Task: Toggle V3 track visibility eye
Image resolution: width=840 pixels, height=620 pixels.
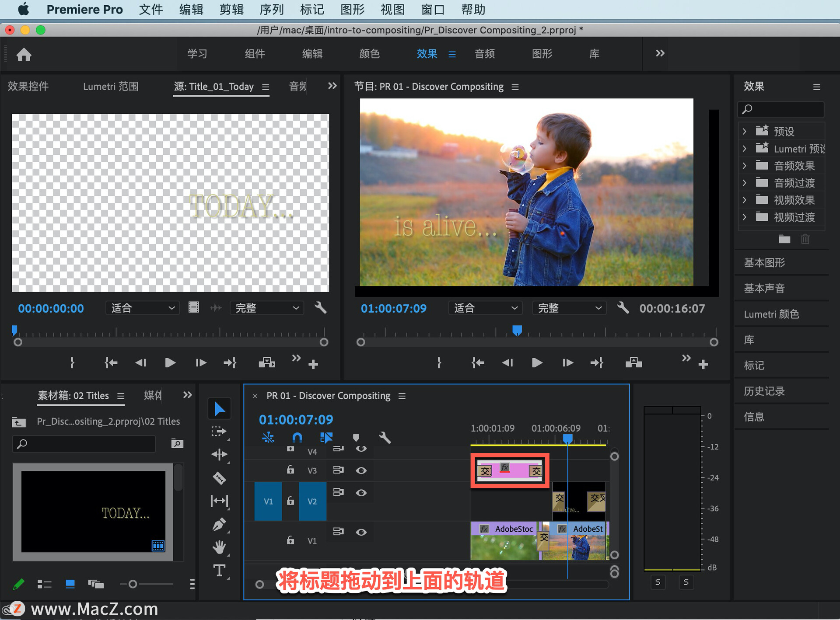Action: click(x=361, y=470)
